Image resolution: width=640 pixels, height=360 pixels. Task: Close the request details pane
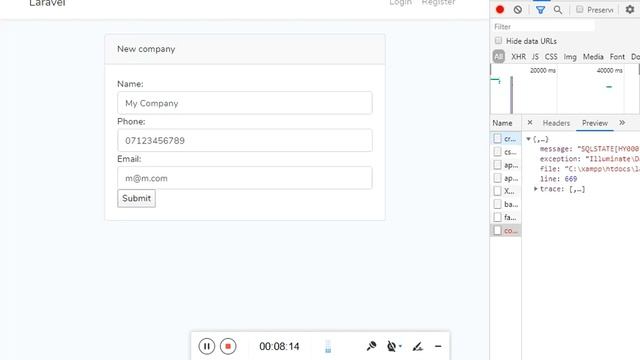point(529,122)
